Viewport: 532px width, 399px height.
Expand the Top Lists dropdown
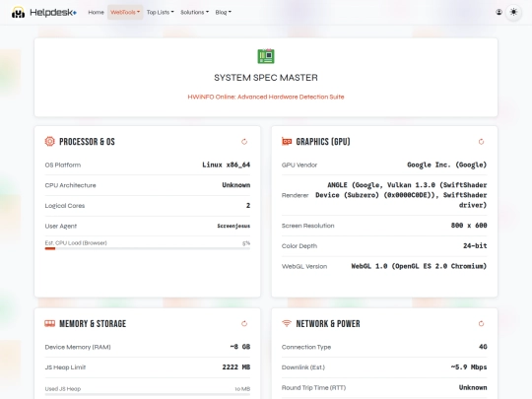pyautogui.click(x=160, y=12)
